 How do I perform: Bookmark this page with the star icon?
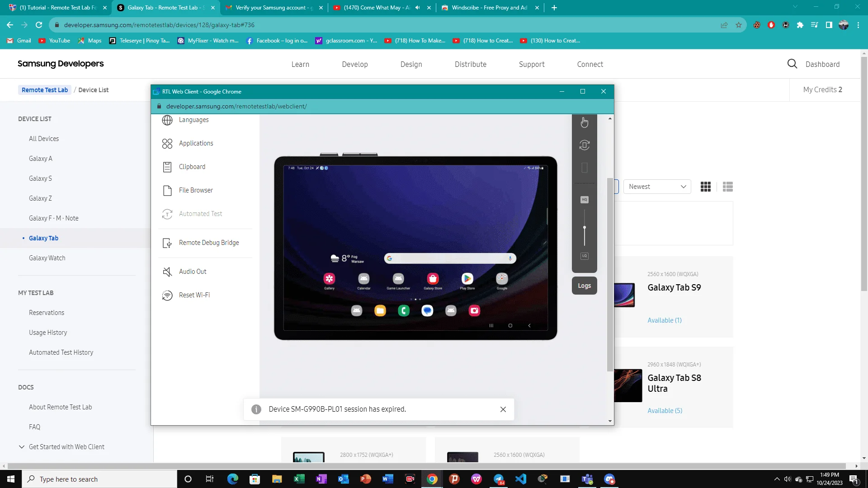pos(739,25)
